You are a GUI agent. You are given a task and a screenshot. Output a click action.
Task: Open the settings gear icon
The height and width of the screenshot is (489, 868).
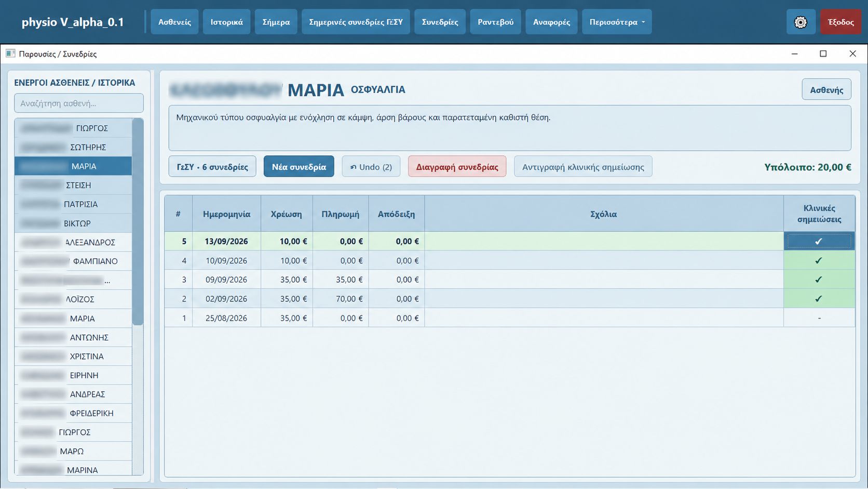pos(801,22)
